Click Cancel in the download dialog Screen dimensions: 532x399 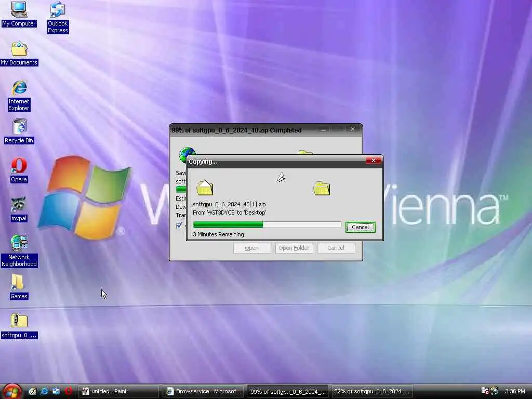click(x=336, y=248)
